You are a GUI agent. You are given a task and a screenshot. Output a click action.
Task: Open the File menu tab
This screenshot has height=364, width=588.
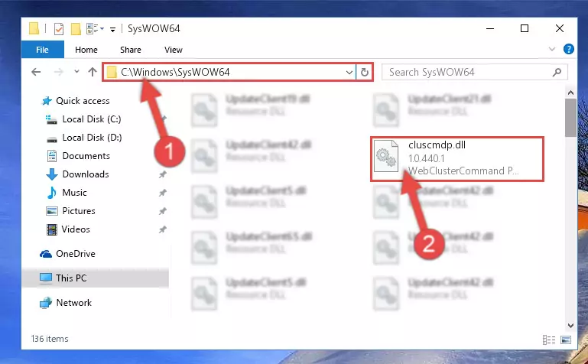(42, 50)
